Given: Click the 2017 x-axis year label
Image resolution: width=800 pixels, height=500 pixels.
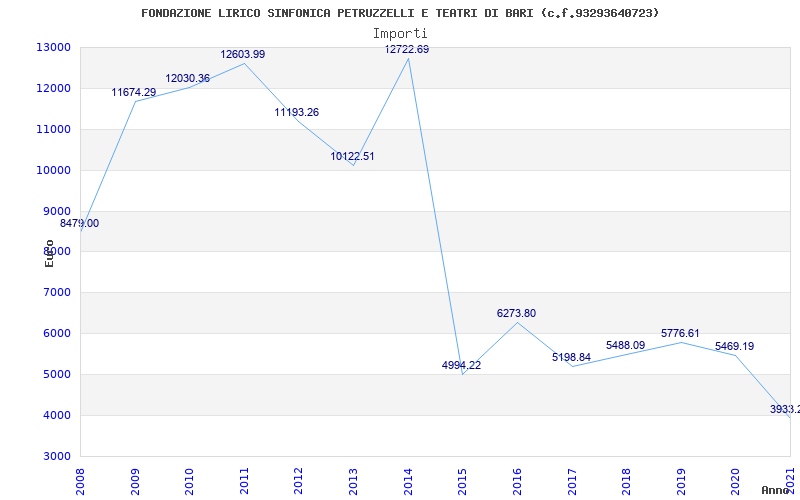Looking at the screenshot, I should coord(572,482).
